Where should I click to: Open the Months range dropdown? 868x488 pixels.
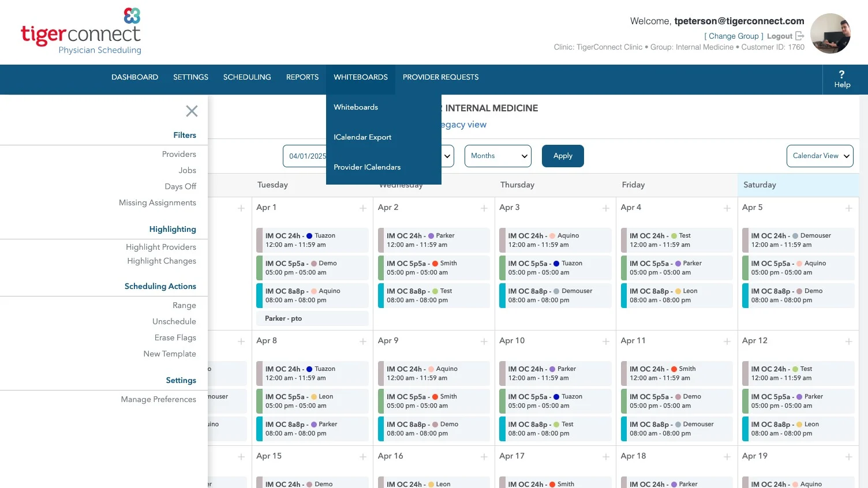498,156
